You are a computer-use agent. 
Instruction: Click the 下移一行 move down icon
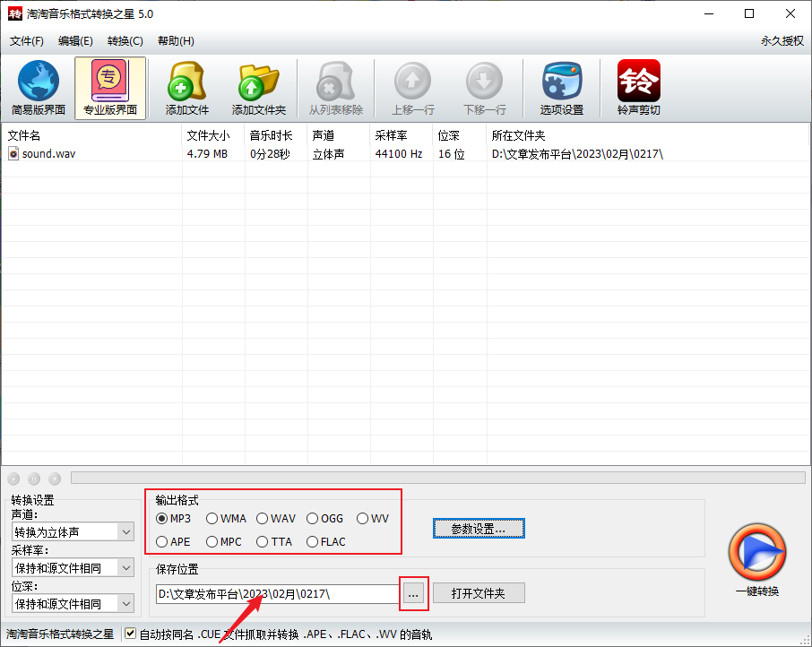click(x=484, y=88)
